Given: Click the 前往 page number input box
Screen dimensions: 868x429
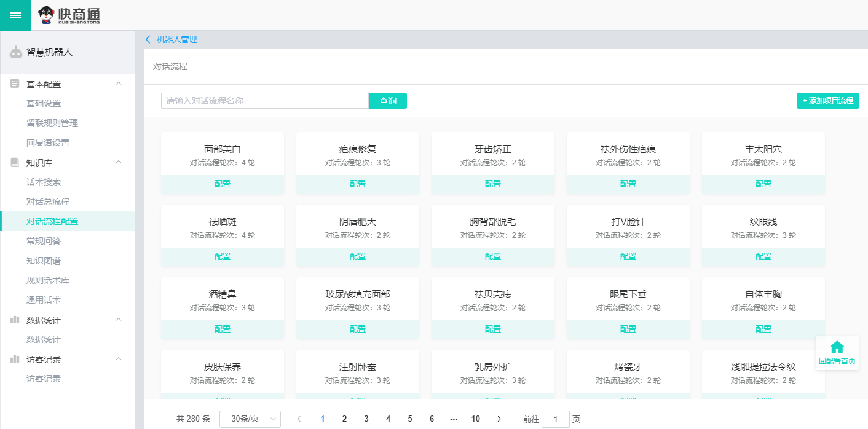Looking at the screenshot, I should 555,419.
